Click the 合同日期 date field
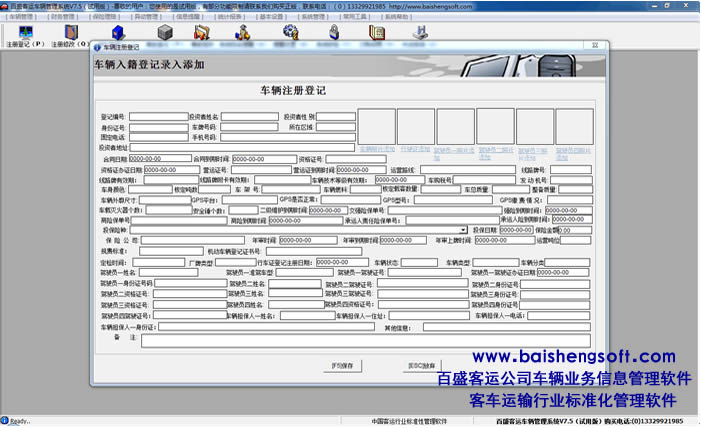The height and width of the screenshot is (428, 701). click(160, 159)
